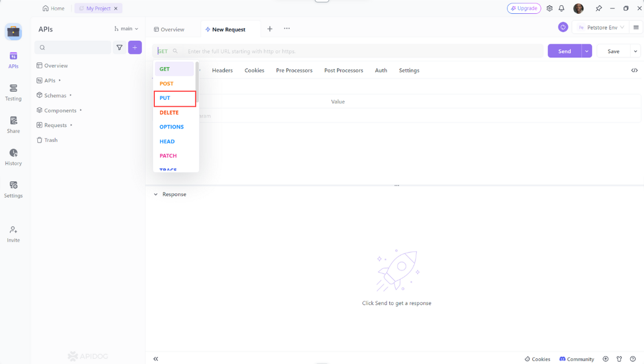This screenshot has height=364, width=644.
Task: Close the My Project tab
Action: coord(116,8)
